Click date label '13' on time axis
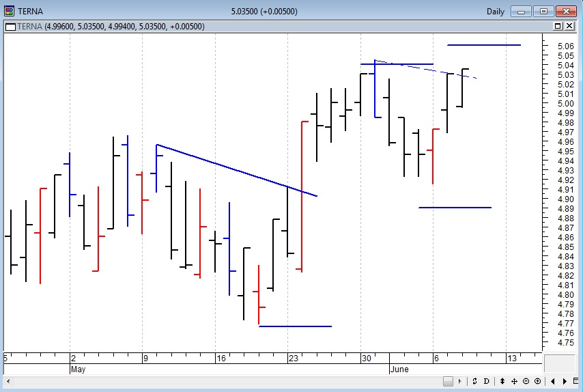This screenshot has width=583, height=392. pos(512,358)
